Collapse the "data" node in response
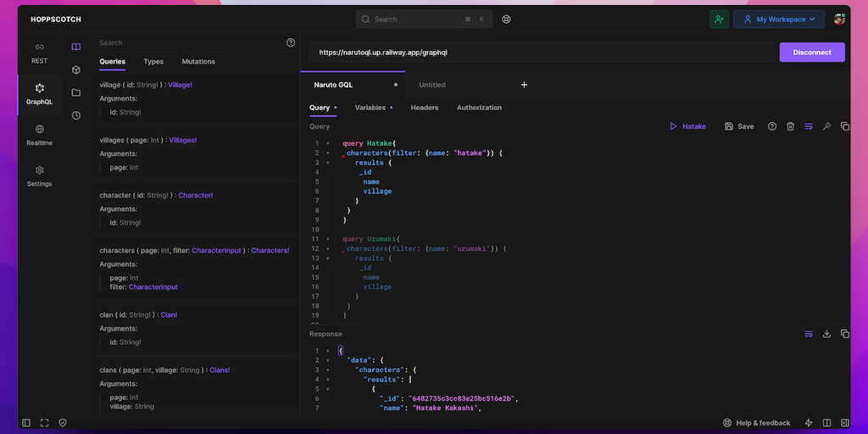The image size is (868, 434). tap(328, 360)
